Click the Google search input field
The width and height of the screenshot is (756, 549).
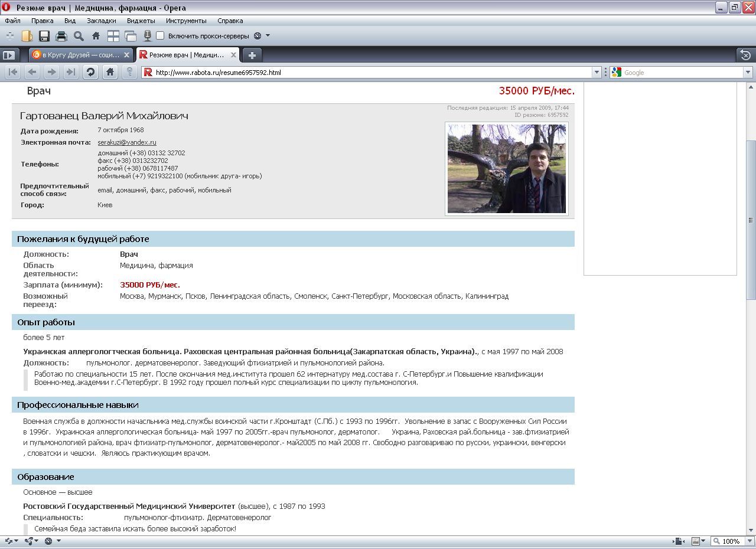coord(682,73)
